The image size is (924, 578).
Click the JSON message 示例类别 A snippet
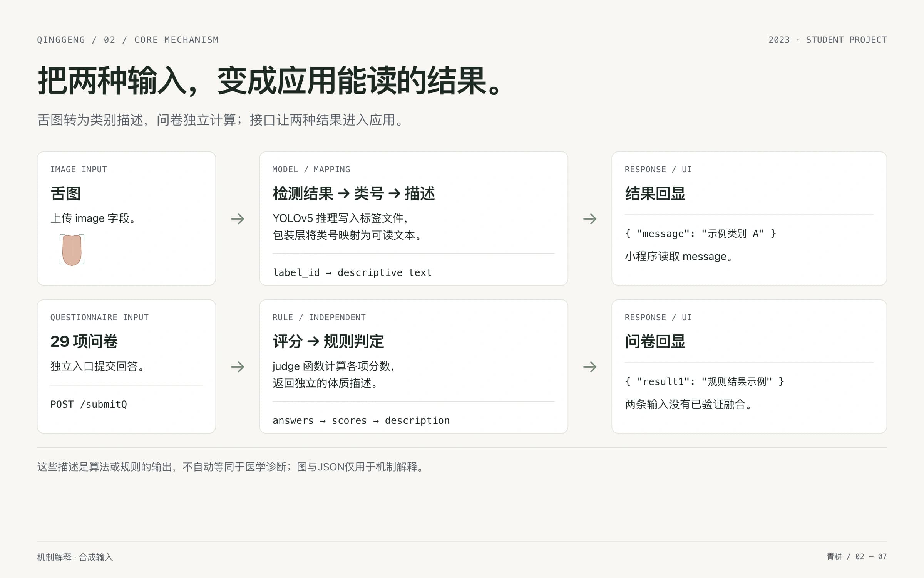pos(701,234)
